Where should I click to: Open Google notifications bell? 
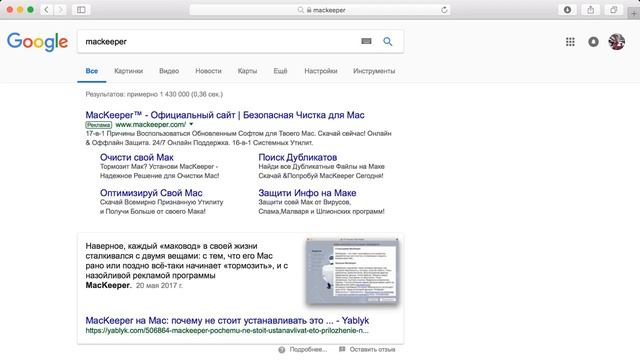pyautogui.click(x=593, y=42)
